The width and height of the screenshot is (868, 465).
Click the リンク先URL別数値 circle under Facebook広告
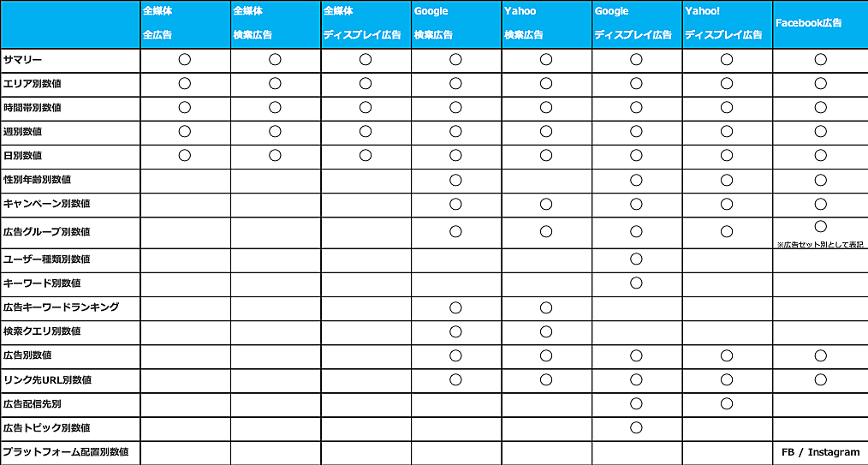tap(820, 379)
